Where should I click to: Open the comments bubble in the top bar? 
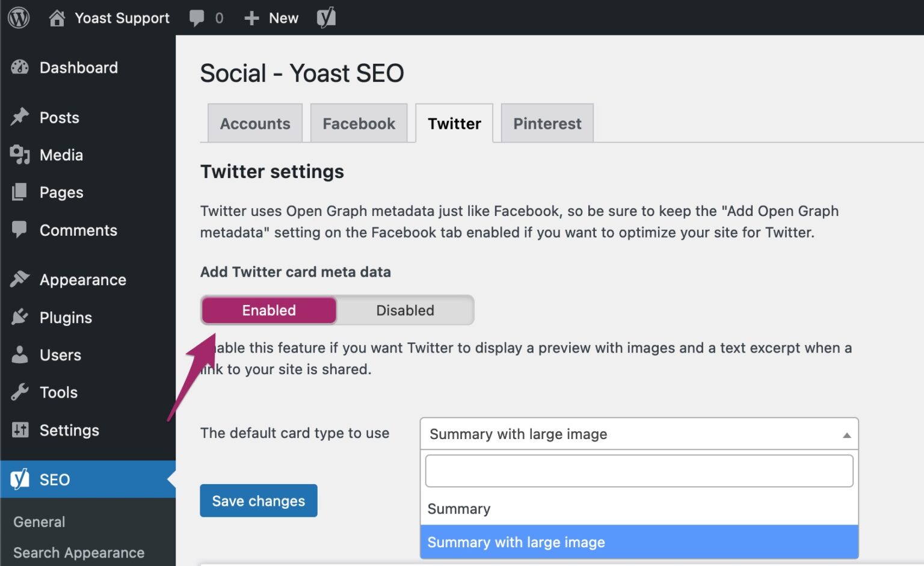197,17
